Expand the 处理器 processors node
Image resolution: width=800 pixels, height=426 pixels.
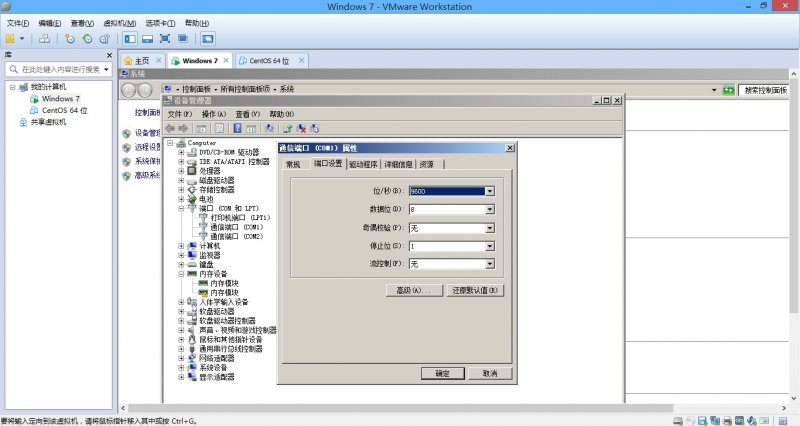(181, 171)
